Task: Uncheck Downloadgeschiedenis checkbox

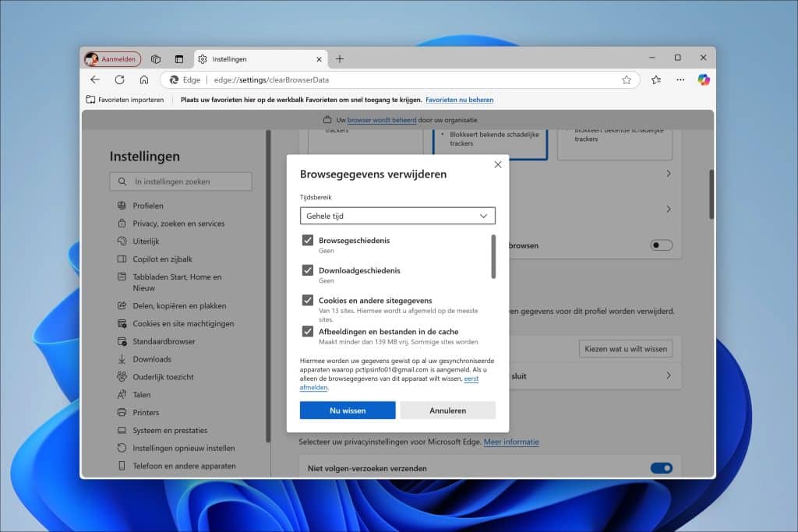Action: click(307, 270)
